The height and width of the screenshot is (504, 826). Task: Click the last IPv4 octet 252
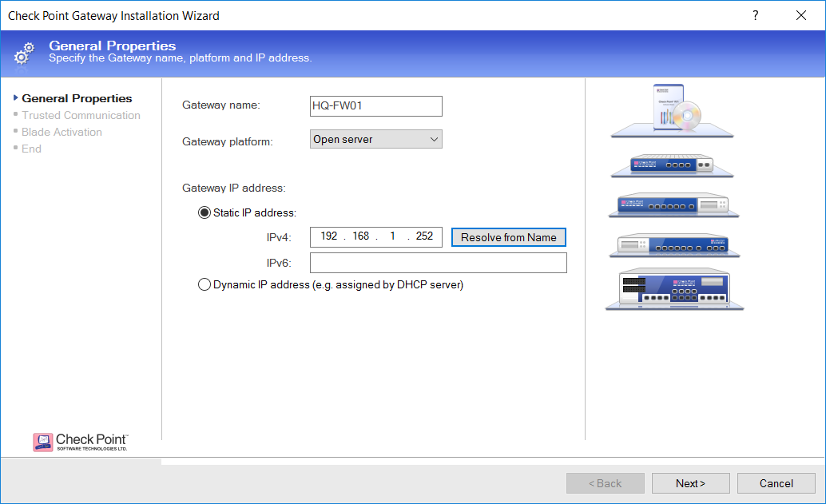tap(425, 236)
